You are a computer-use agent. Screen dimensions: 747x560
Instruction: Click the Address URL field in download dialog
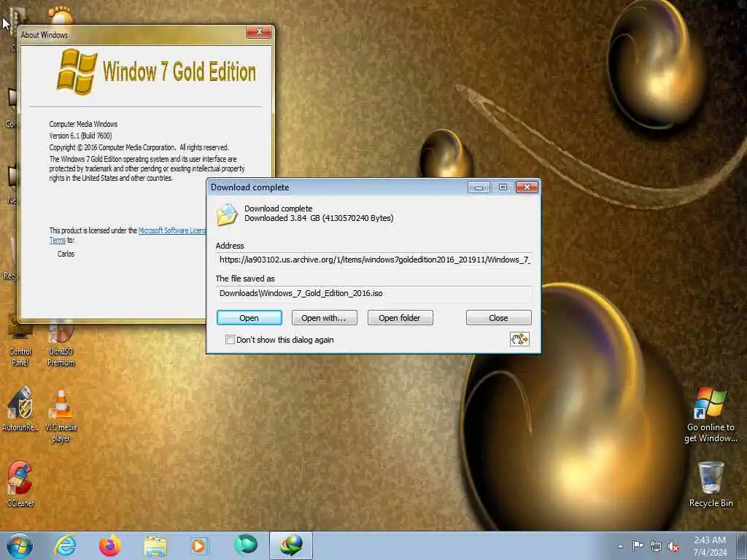point(374,260)
